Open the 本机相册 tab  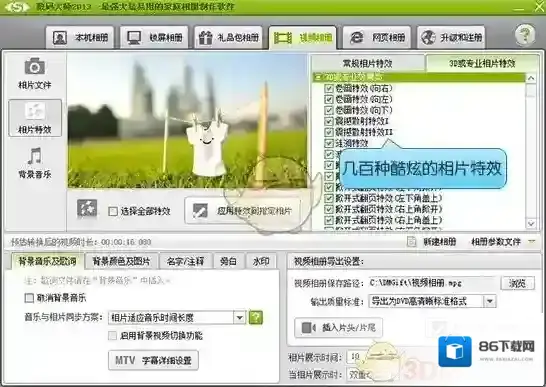click(x=80, y=37)
